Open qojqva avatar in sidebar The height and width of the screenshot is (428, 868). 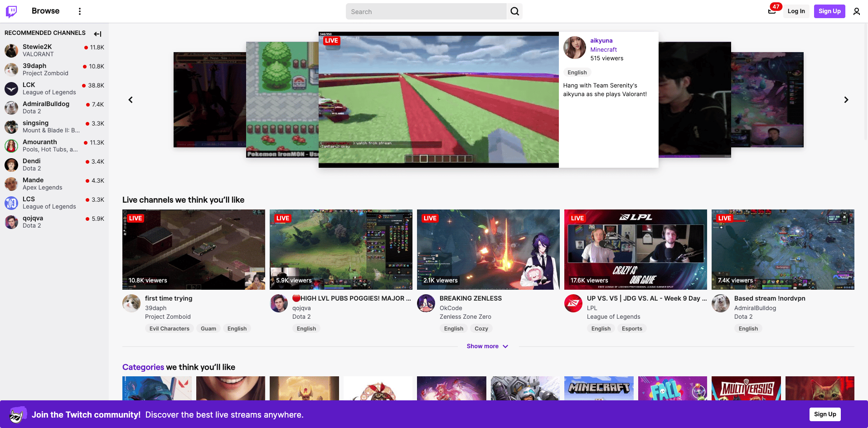pos(11,222)
